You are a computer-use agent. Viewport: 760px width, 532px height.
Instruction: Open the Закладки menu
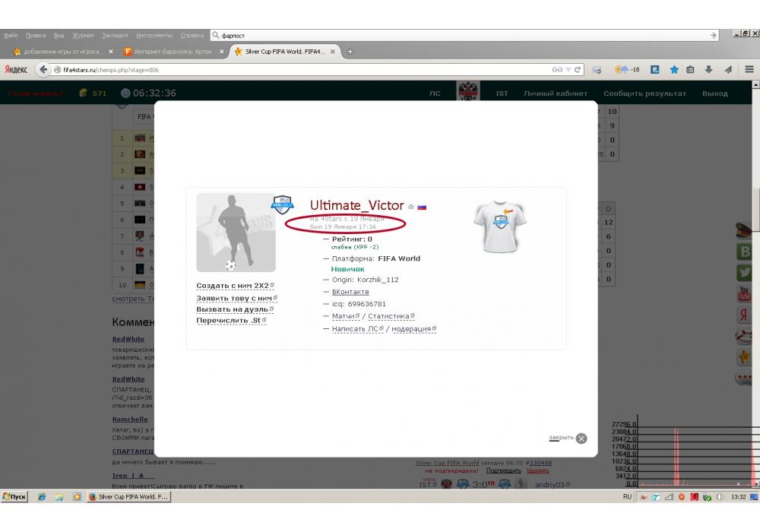point(115,36)
